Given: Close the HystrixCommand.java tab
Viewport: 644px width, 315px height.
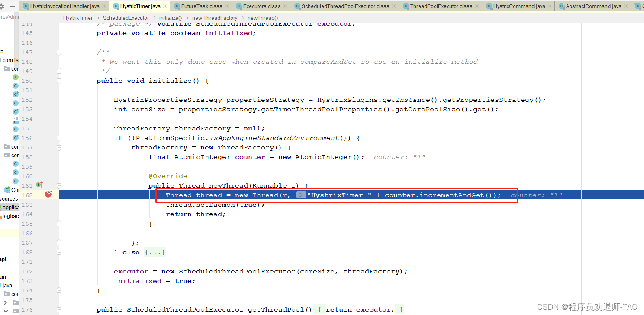Looking at the screenshot, I should 550,6.
